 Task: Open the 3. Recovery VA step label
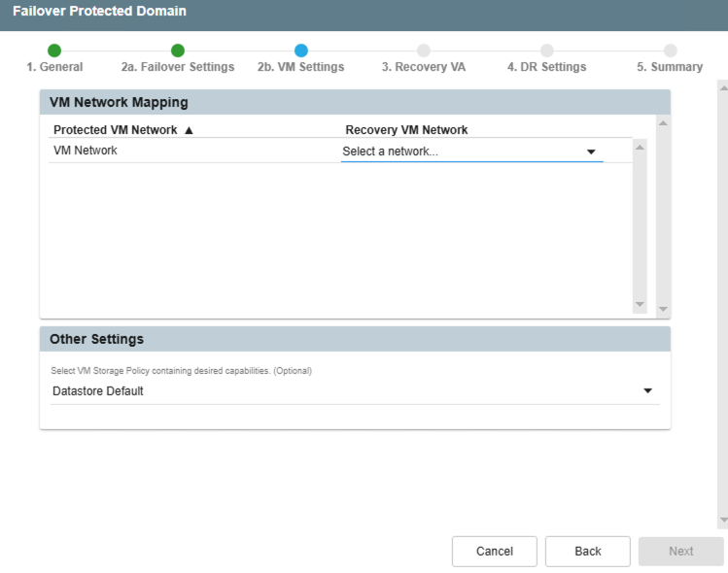point(423,67)
